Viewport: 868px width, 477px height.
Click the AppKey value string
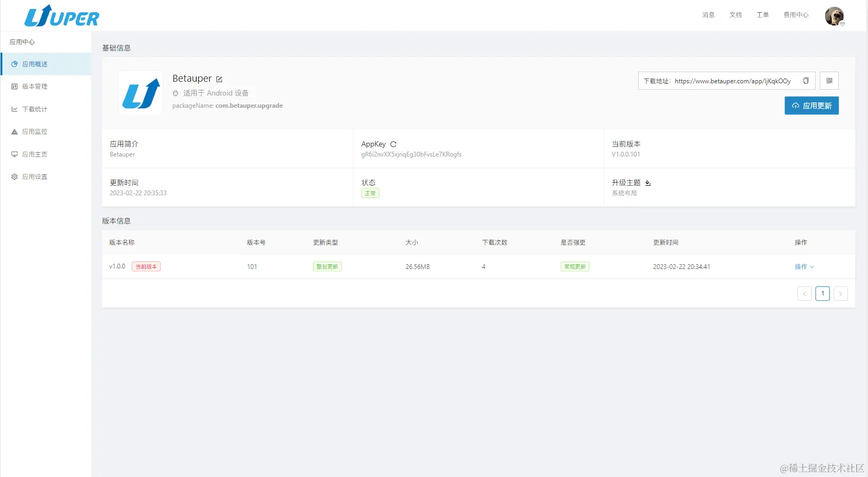click(x=411, y=154)
